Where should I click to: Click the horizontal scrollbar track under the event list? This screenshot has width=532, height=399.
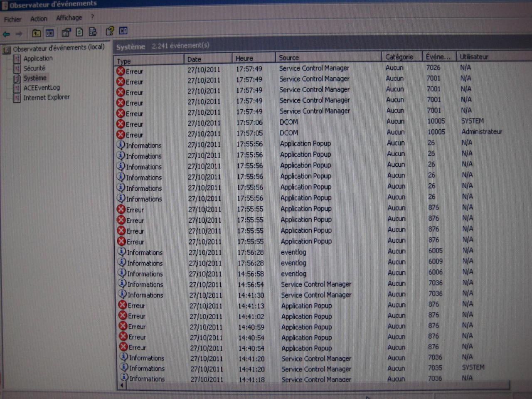tap(318, 387)
